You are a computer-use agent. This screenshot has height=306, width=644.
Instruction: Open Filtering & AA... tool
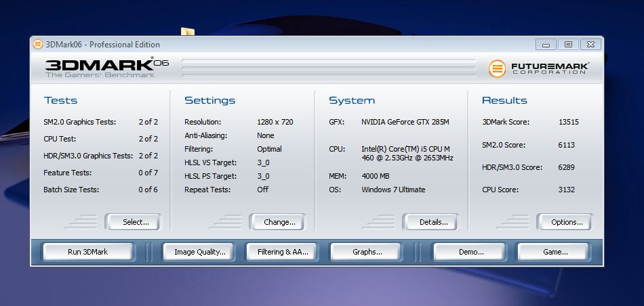pyautogui.click(x=281, y=252)
